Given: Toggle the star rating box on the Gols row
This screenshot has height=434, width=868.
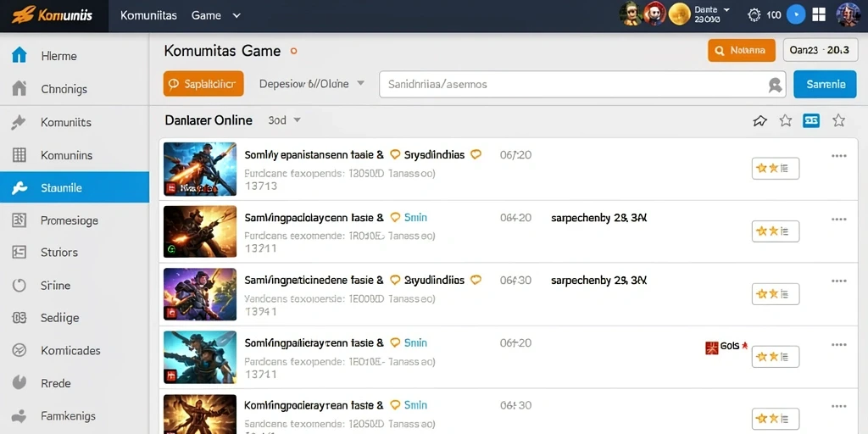Looking at the screenshot, I should (776, 357).
